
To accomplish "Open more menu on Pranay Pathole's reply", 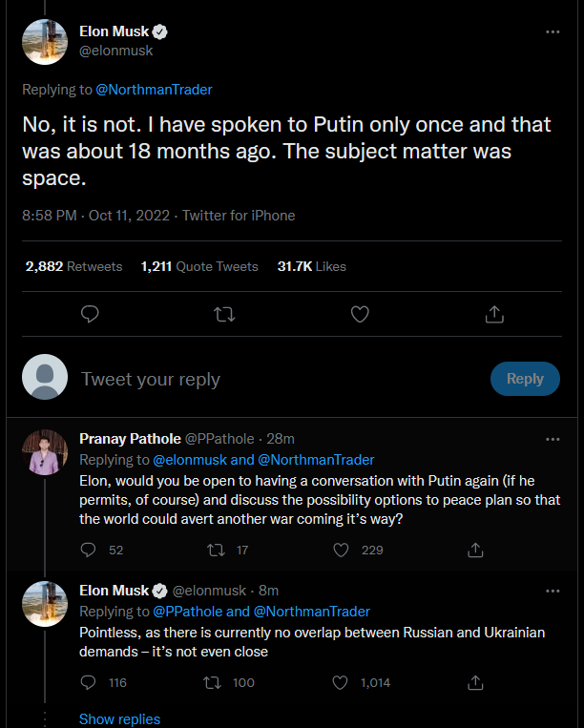I will [x=553, y=439].
